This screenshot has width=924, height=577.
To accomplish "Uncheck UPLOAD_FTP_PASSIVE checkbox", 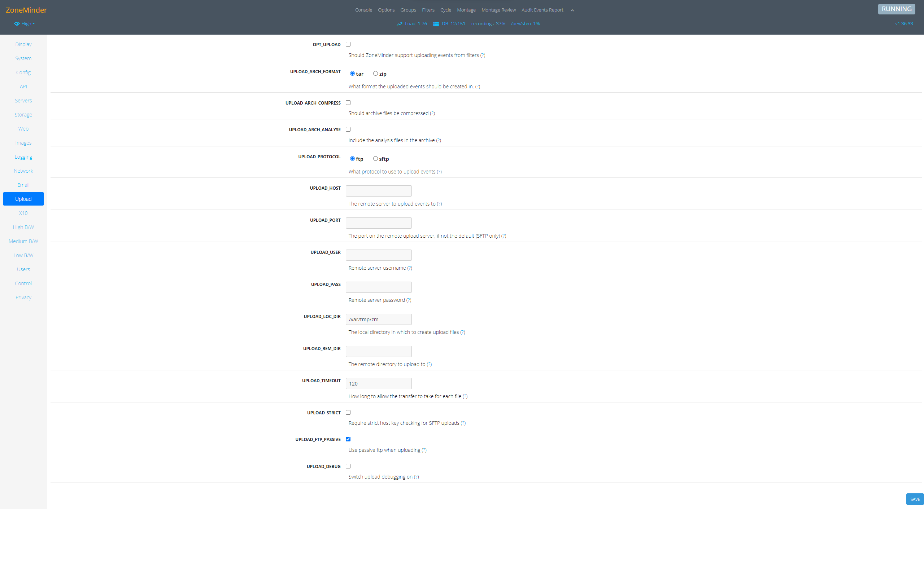I will 348,439.
